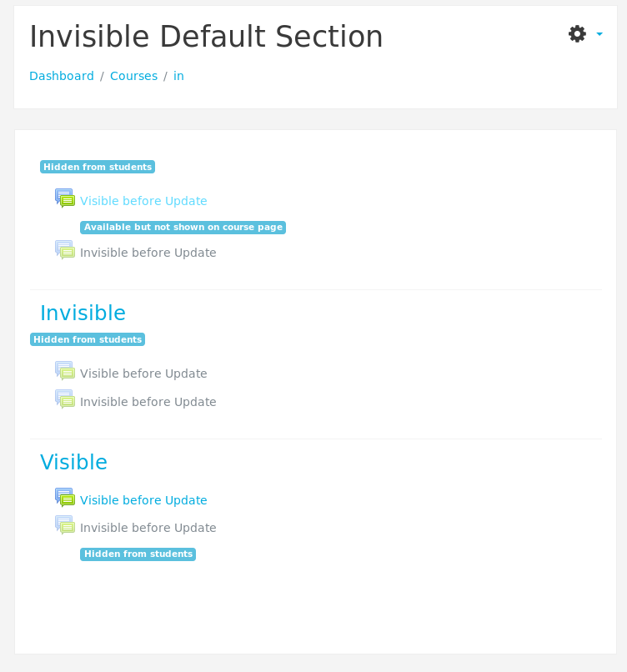Click forum icon for Visible before Update in Invisible section
Screen dimensions: 627x672
pos(65,371)
